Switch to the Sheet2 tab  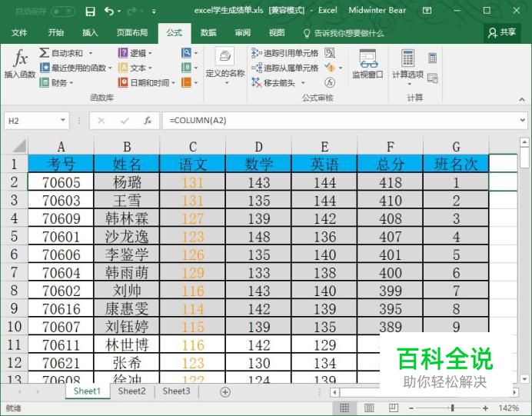click(132, 391)
